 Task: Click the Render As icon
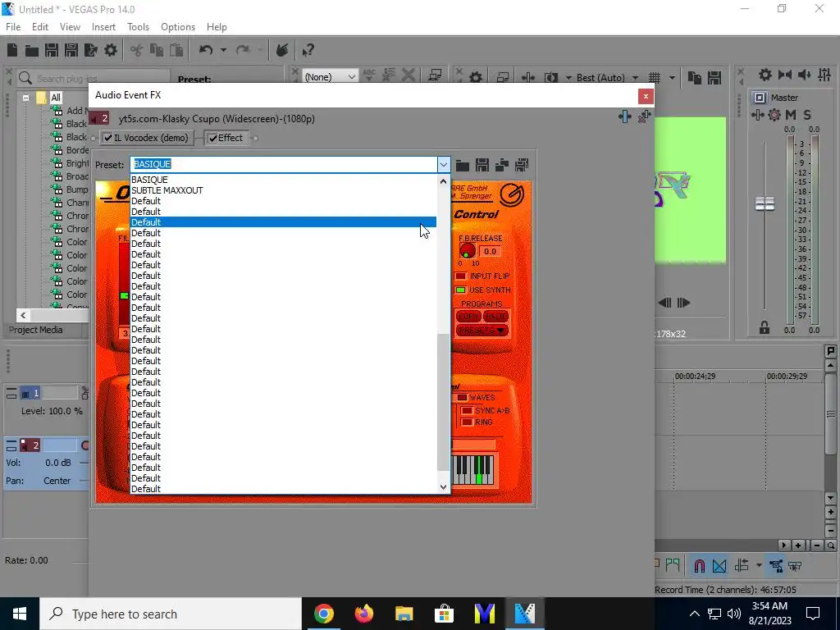91,50
